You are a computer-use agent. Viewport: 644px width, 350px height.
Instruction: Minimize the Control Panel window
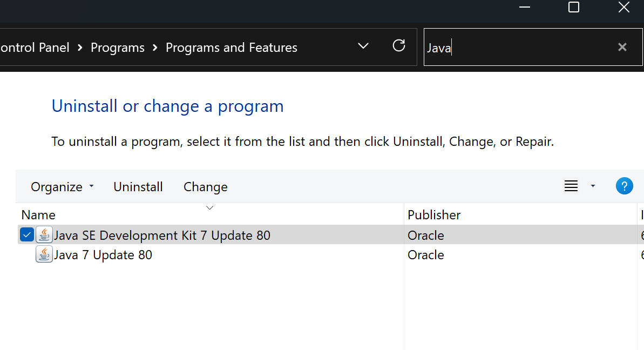[x=525, y=7]
